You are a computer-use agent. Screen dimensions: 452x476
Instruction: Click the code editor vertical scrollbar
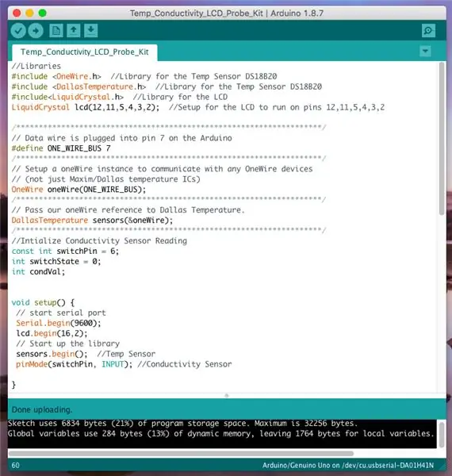coord(442,138)
